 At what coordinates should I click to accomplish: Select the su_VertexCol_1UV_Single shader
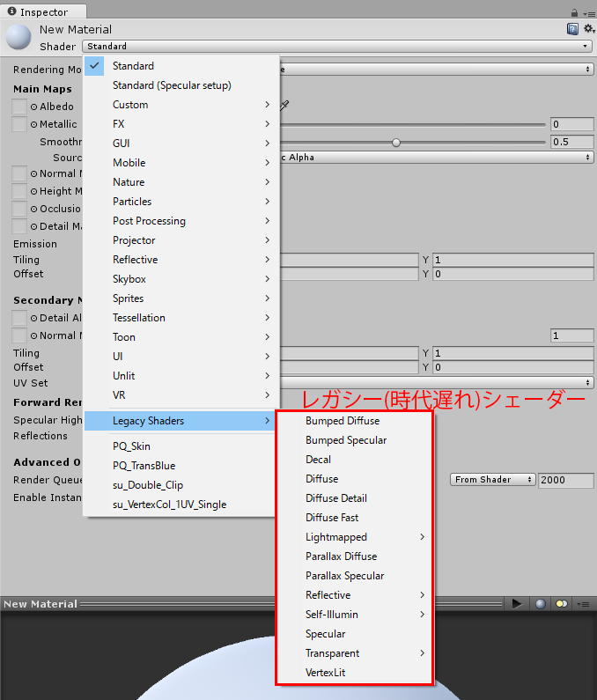[180, 505]
